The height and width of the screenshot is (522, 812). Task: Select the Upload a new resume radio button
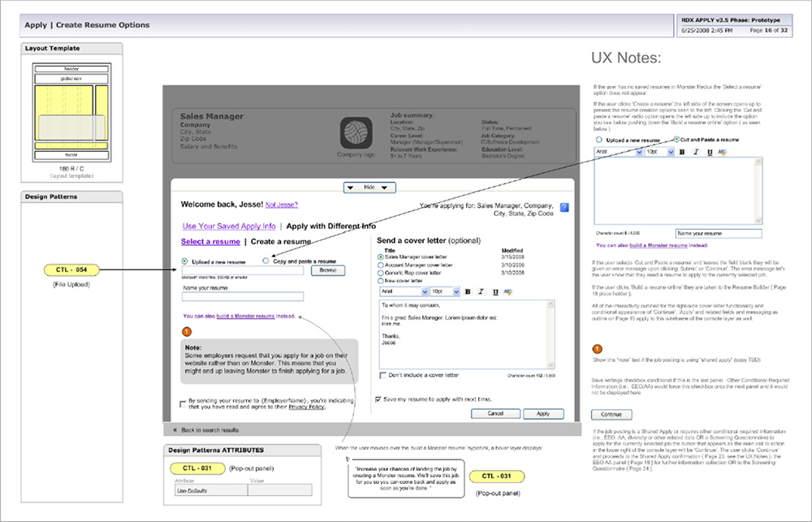(185, 261)
